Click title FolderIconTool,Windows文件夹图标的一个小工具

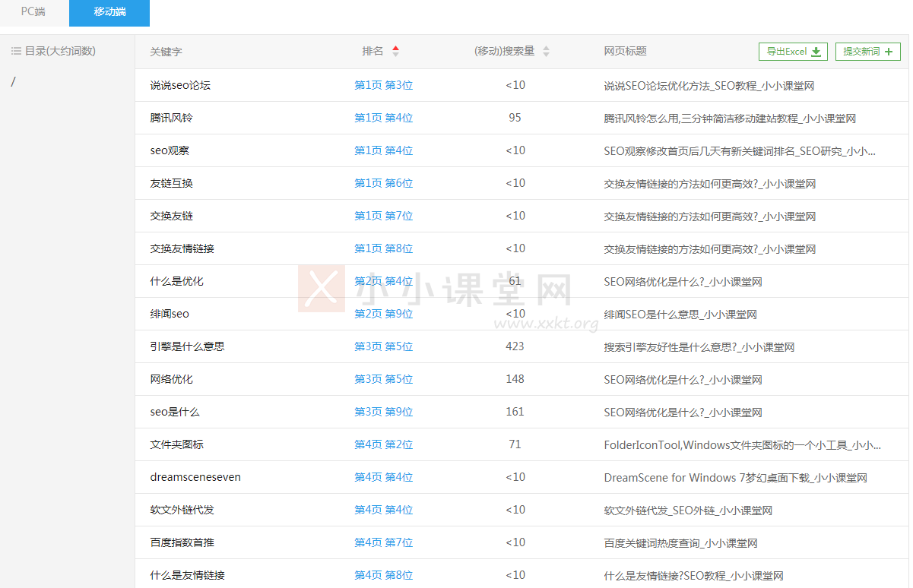pyautogui.click(x=743, y=446)
